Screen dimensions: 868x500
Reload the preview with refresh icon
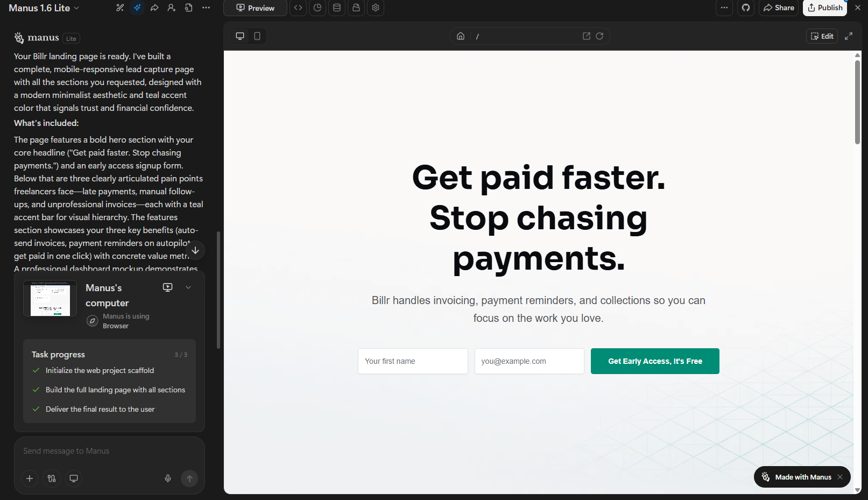pos(599,36)
